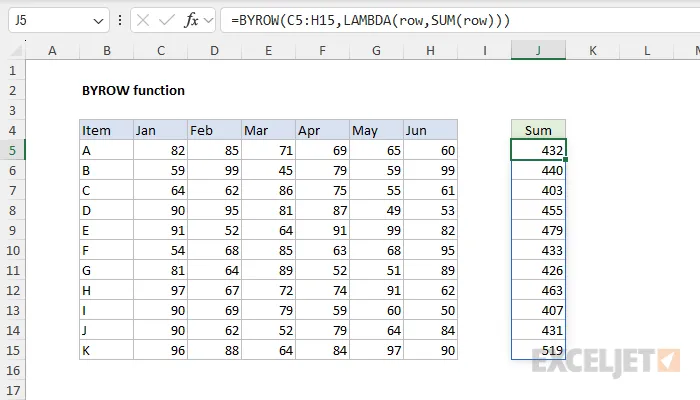Click the 'Apr' header cell
700x400 pixels.
(323, 130)
